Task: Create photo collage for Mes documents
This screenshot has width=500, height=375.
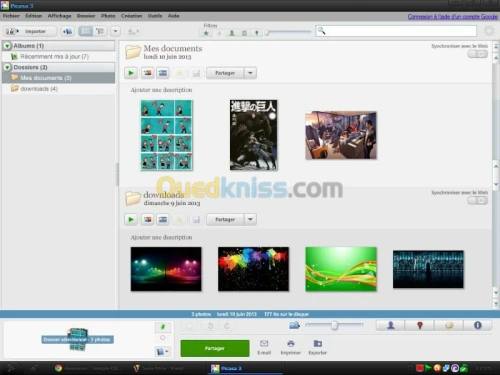Action: pos(147,73)
